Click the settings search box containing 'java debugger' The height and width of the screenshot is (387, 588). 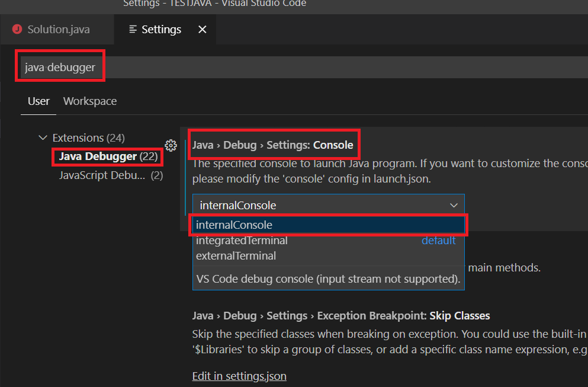pyautogui.click(x=304, y=67)
